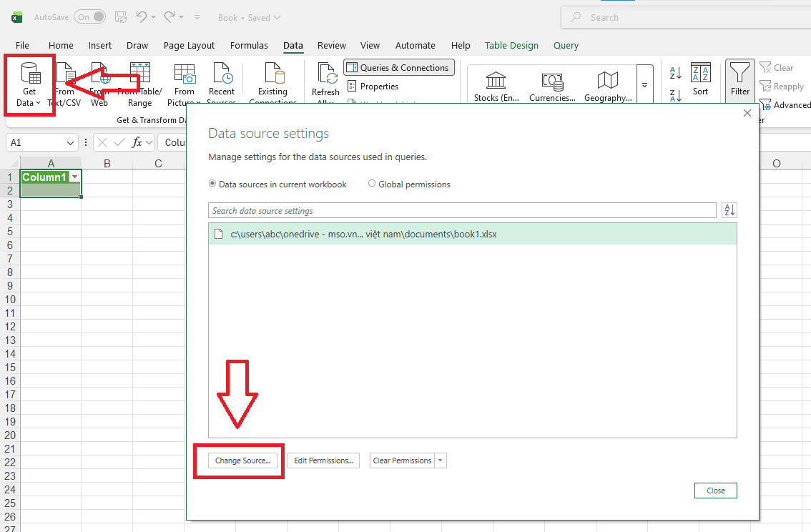Switch to the Formulas tab
The height and width of the screenshot is (532, 811).
click(x=249, y=46)
